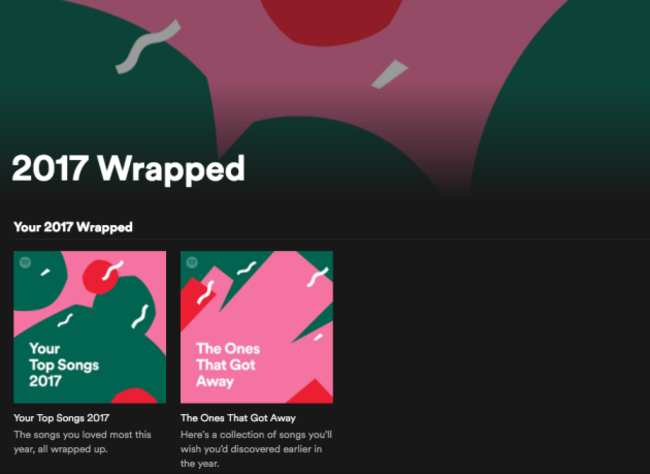Click Spotify logo on The Ones That Got Away cover

[x=192, y=263]
